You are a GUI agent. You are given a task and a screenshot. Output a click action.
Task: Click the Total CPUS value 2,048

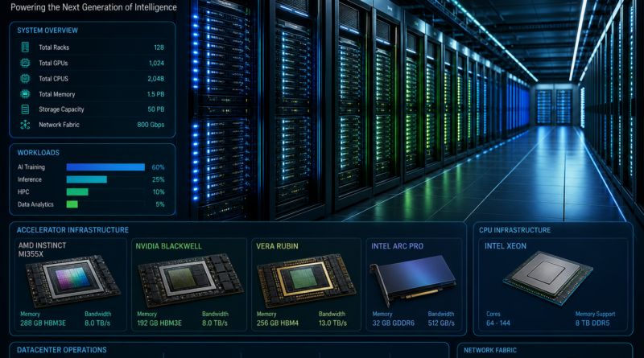tap(156, 79)
